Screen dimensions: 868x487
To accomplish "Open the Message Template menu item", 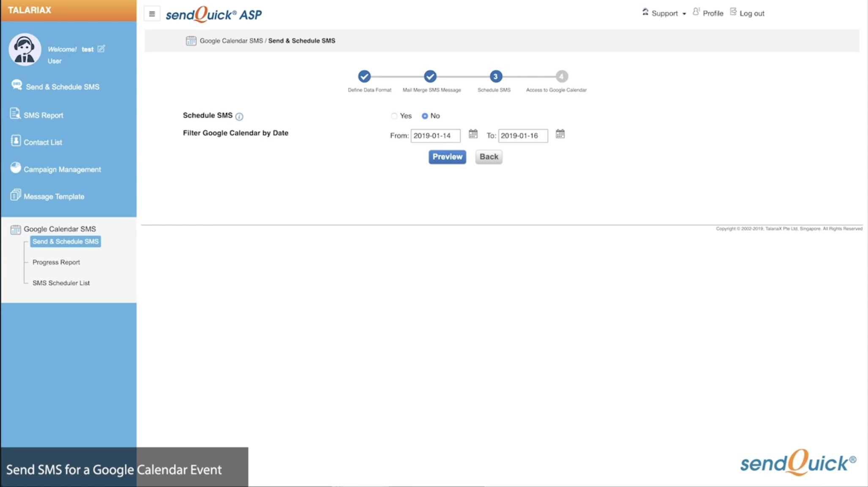I will [54, 196].
